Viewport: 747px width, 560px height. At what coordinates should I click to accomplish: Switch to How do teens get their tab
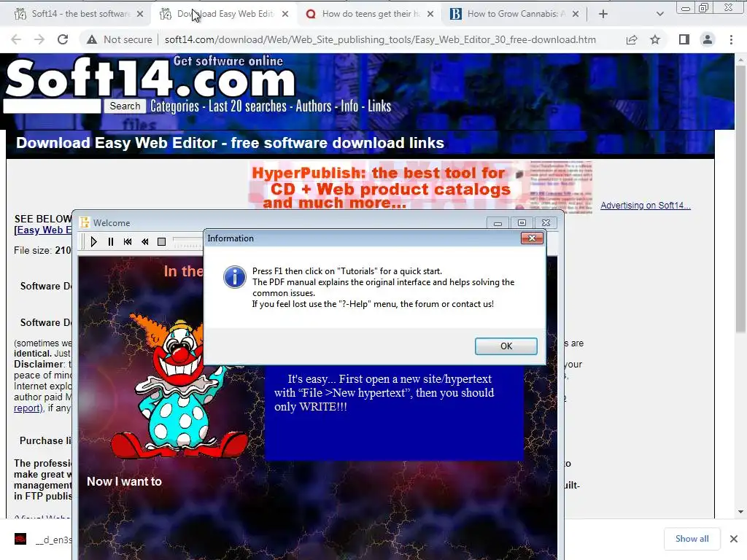pos(369,14)
